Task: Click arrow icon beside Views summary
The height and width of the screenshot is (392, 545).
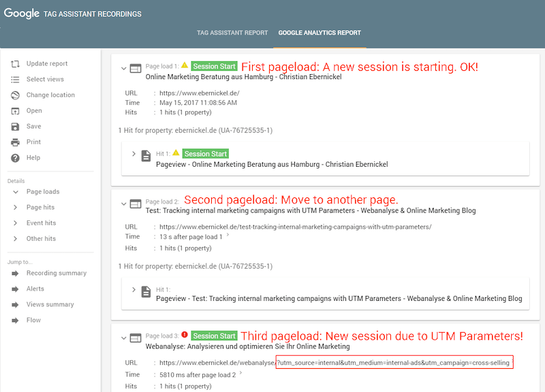Action: pyautogui.click(x=15, y=304)
